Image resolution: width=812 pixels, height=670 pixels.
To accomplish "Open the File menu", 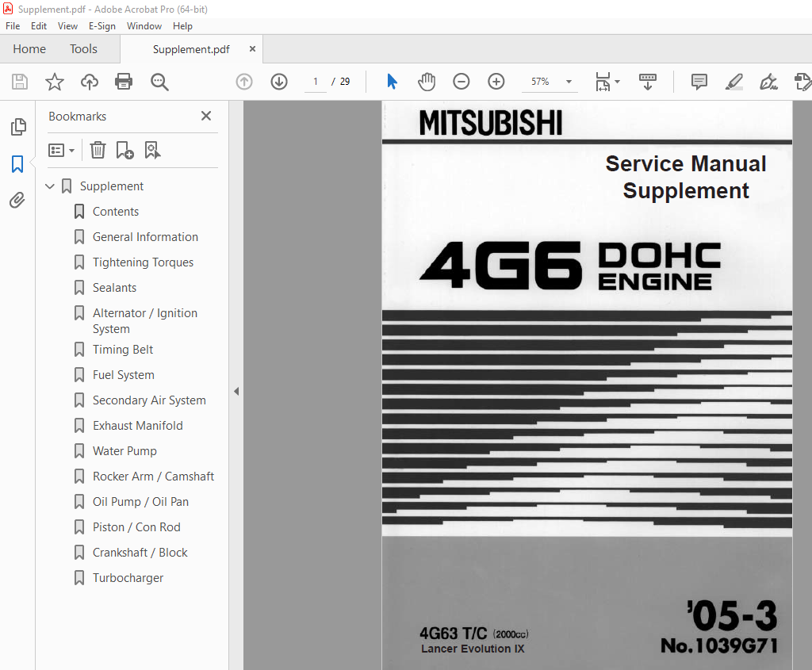I will (x=13, y=26).
